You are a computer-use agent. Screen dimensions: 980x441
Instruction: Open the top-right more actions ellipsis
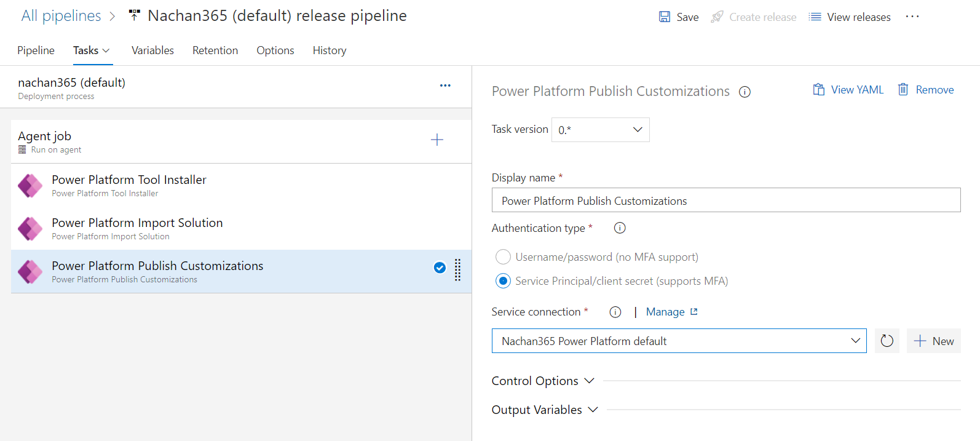[912, 17]
